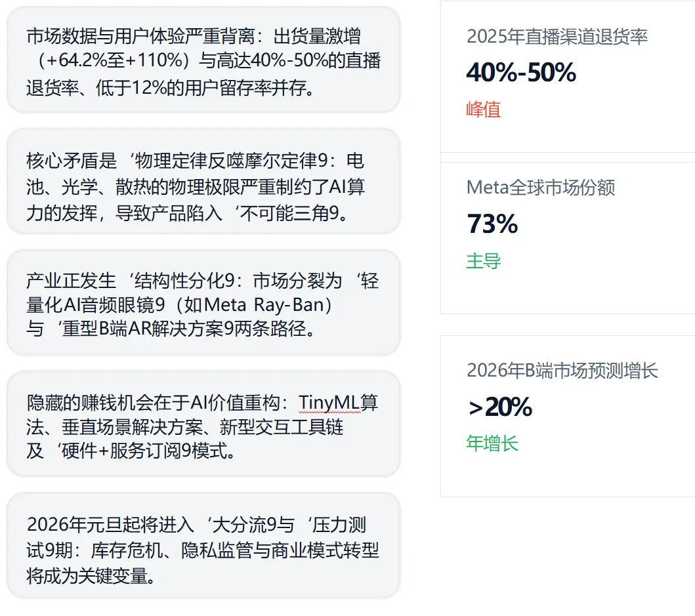Click the red 峰值 label

(484, 110)
